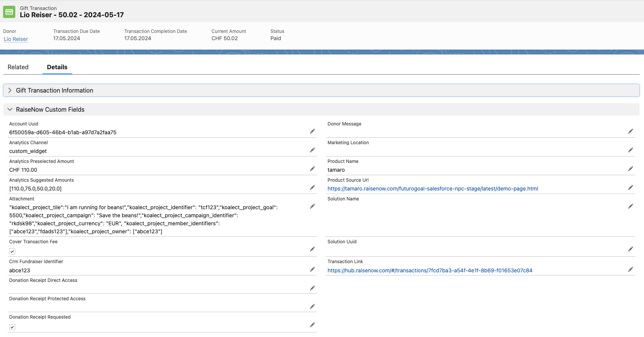Click the green Gift Transaction record icon

9,12
